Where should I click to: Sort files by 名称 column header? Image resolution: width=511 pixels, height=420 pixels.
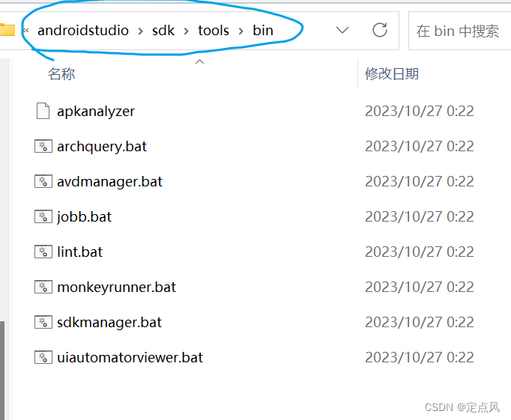pyautogui.click(x=61, y=74)
